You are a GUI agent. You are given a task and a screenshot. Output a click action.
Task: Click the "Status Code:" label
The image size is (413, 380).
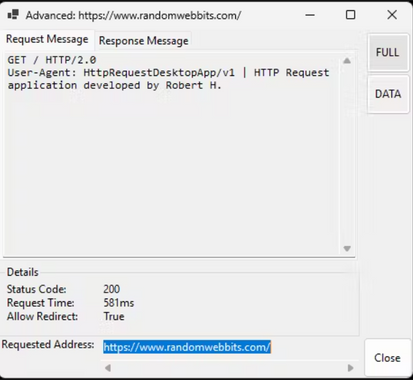tap(37, 289)
